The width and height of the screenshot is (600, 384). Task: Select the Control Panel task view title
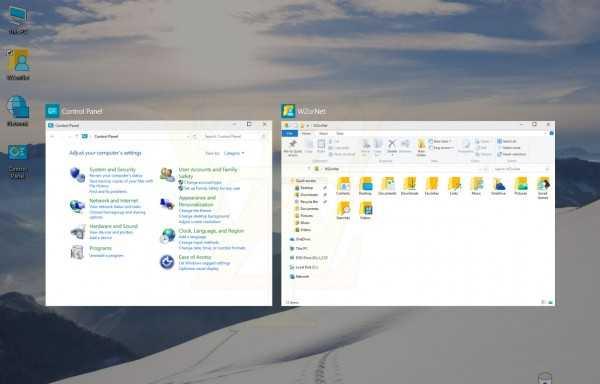(82, 111)
